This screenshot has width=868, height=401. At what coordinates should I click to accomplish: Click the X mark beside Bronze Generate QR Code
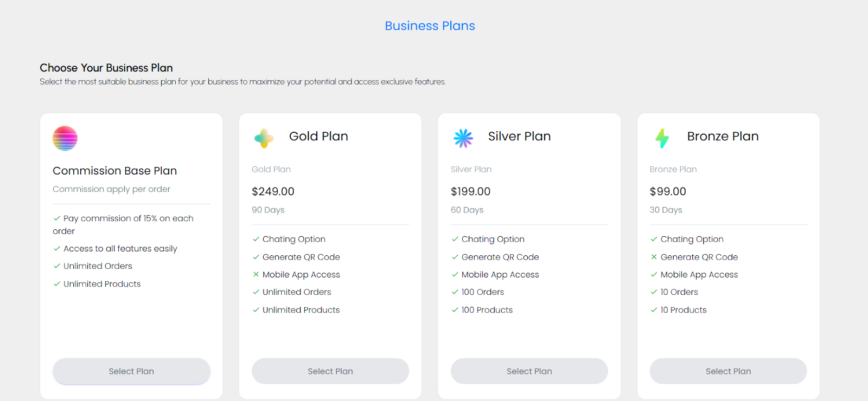(x=654, y=257)
